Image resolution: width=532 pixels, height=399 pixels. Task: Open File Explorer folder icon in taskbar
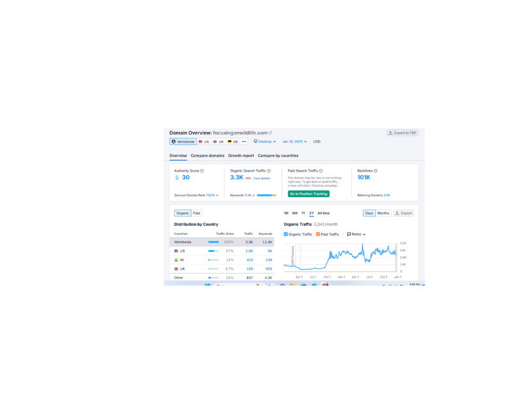click(293, 285)
